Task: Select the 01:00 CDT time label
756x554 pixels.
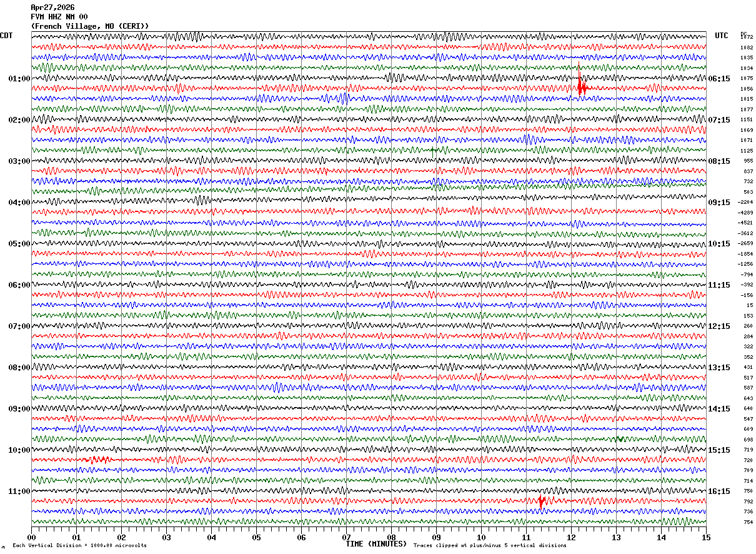Action: click(19, 79)
